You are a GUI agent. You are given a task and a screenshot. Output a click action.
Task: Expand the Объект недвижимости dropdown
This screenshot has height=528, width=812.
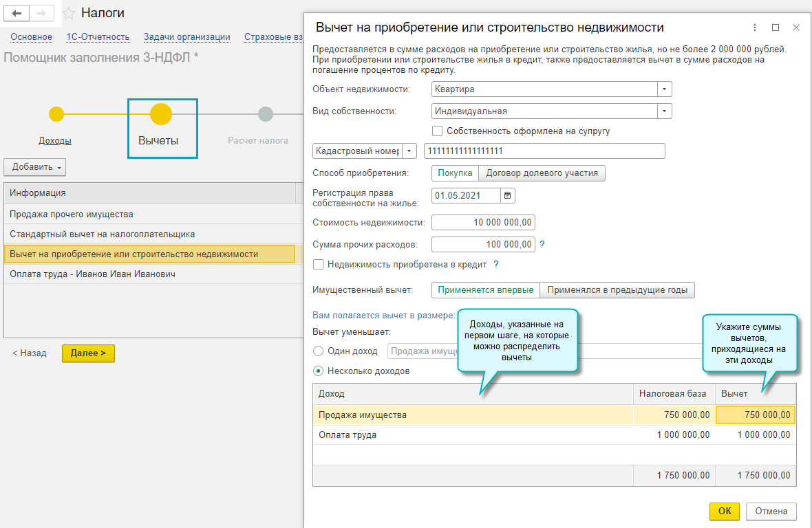point(664,89)
